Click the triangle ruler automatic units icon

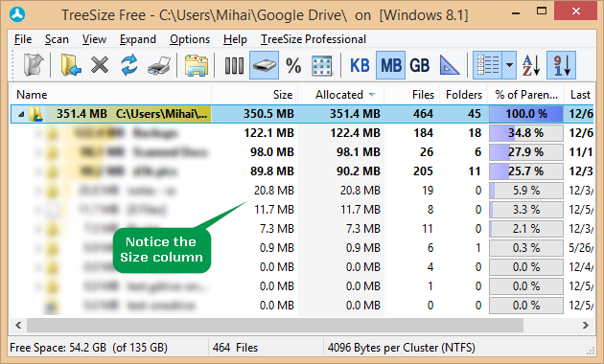coord(449,65)
